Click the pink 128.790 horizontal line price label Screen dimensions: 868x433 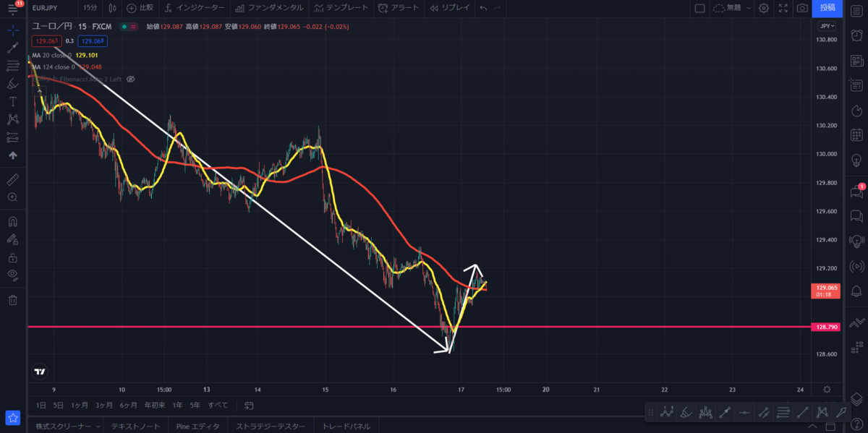tap(827, 327)
